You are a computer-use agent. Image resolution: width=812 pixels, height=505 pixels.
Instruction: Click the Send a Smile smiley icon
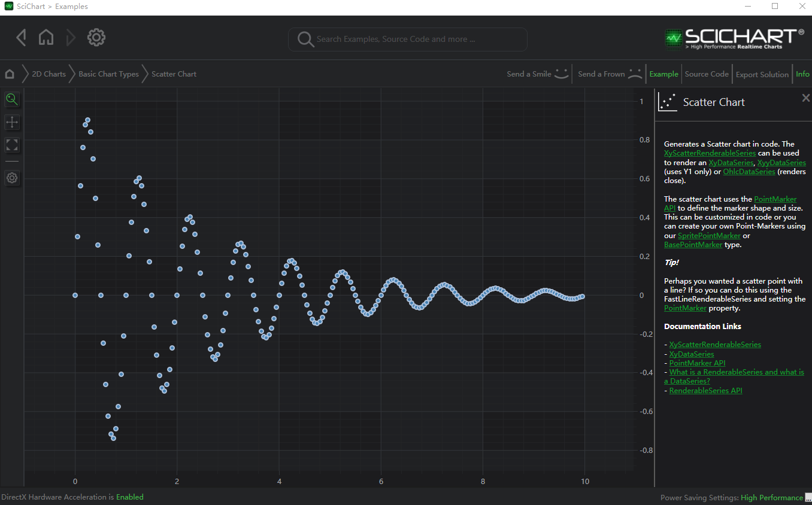tap(561, 73)
